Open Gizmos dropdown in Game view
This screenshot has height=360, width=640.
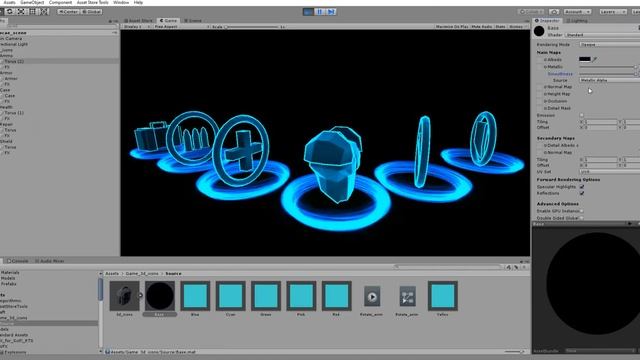click(518, 27)
